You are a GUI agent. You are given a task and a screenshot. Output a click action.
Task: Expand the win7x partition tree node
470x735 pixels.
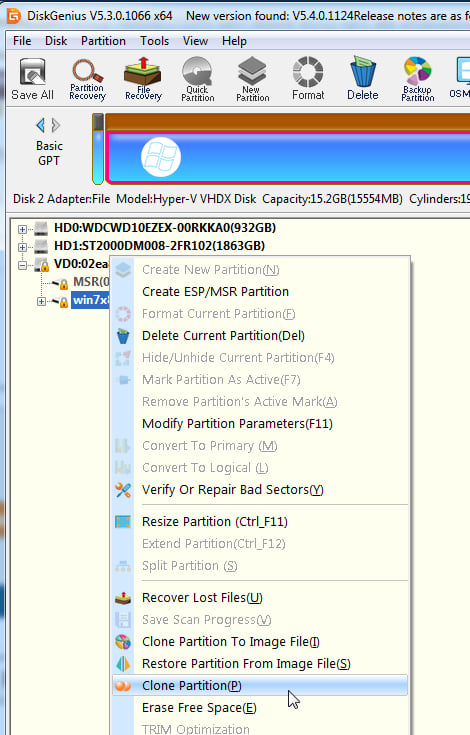point(41,301)
